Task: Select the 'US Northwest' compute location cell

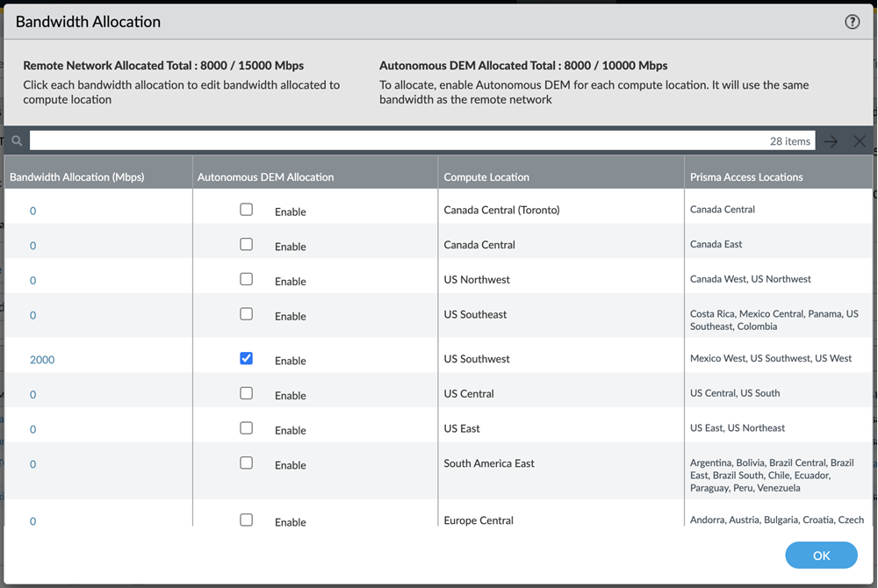Action: coord(477,279)
